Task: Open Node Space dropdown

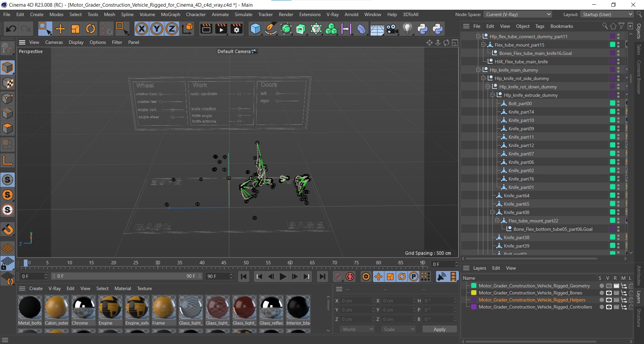Action: point(518,14)
